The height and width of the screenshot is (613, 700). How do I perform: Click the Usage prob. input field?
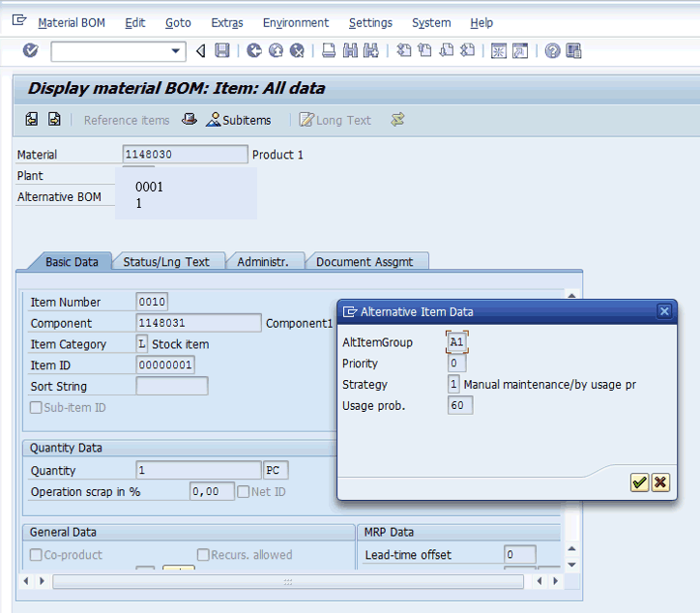tap(460, 406)
